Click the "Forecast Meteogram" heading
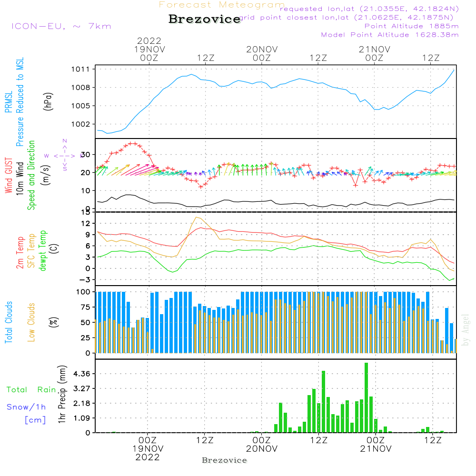This screenshot has height=476, width=476. point(222,5)
